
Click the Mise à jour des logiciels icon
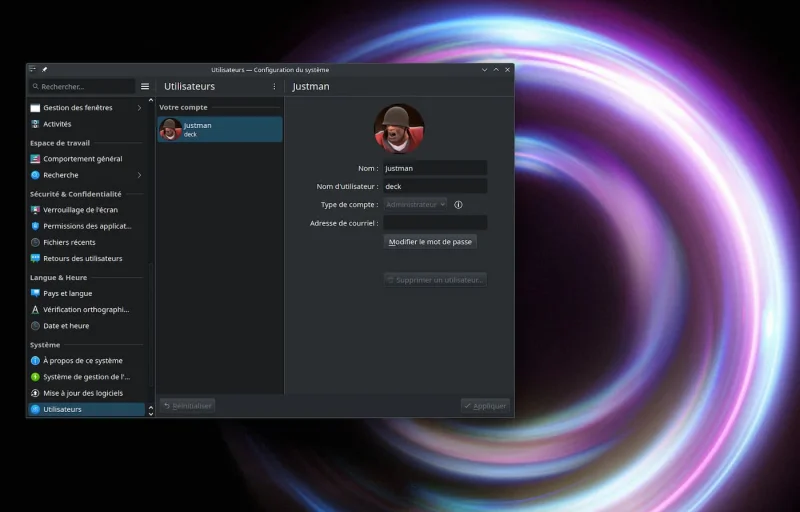click(x=35, y=393)
